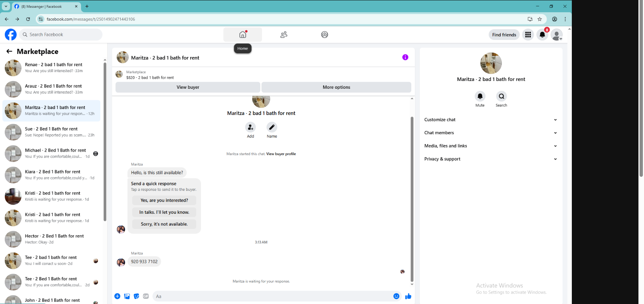
Task: Click the Home icon in top navigation
Action: 243,34
